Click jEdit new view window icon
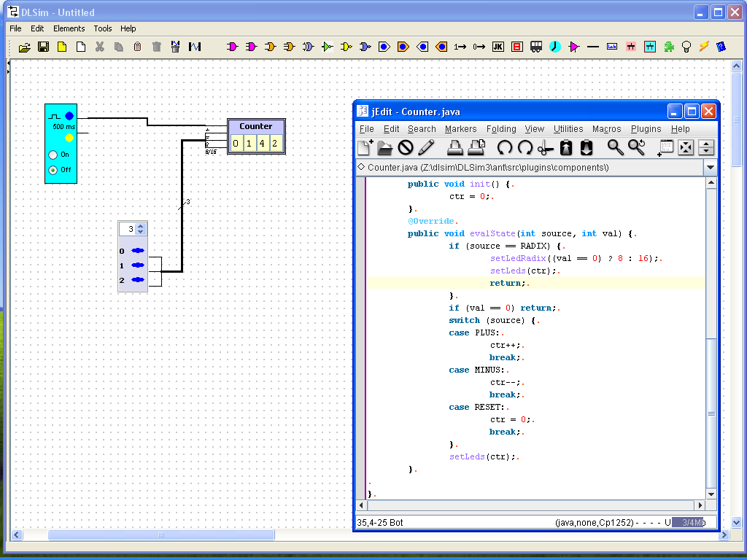Image resolution: width=747 pixels, height=560 pixels. point(665,147)
